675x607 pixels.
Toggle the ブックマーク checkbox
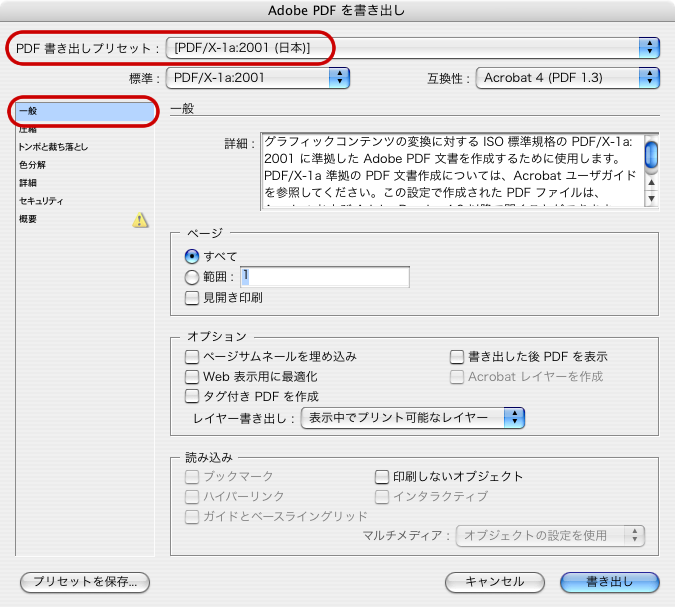[x=192, y=477]
